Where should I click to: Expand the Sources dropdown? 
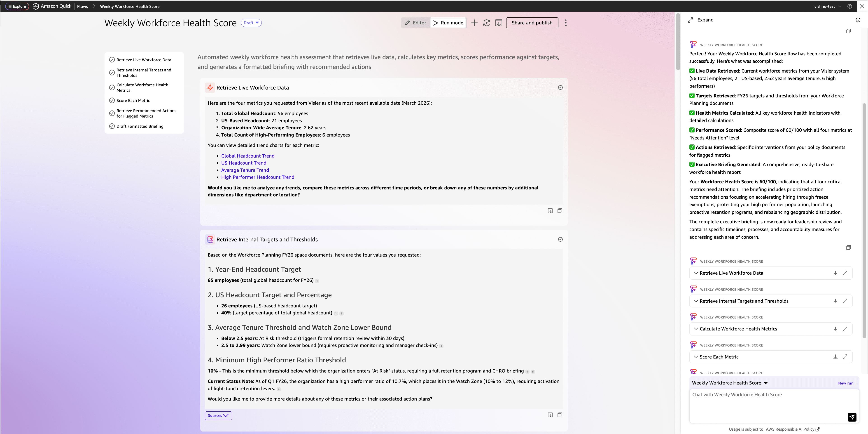click(x=218, y=415)
